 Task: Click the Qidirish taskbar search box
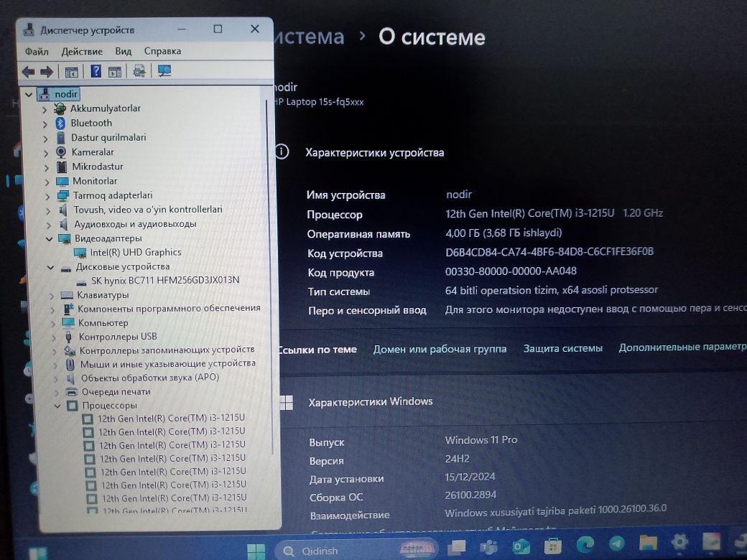pyautogui.click(x=355, y=550)
